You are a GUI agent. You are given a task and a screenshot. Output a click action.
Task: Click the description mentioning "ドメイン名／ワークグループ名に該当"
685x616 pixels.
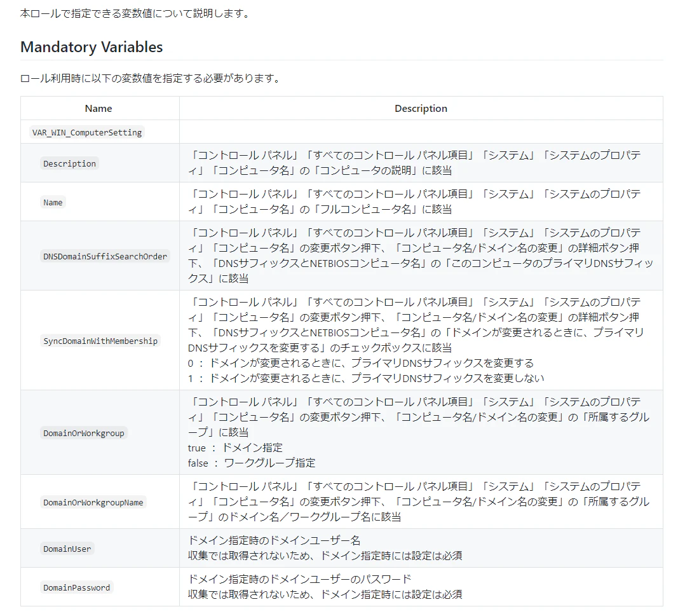click(x=419, y=502)
